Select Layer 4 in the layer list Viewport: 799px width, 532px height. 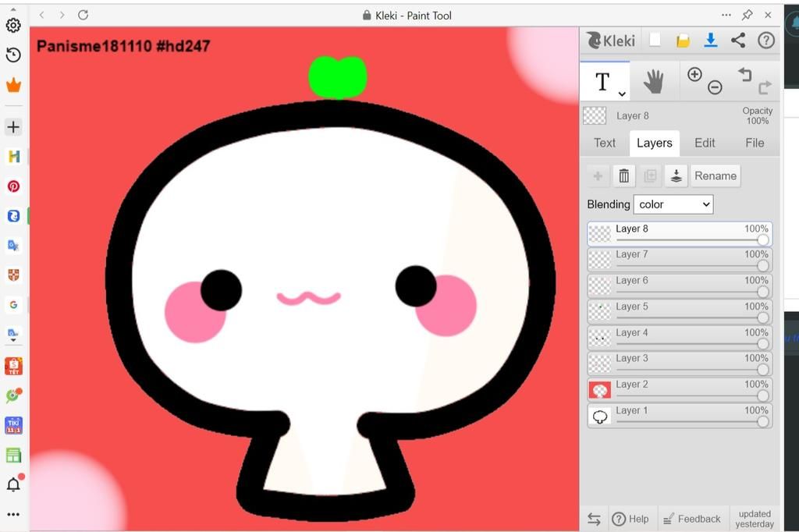pyautogui.click(x=680, y=338)
